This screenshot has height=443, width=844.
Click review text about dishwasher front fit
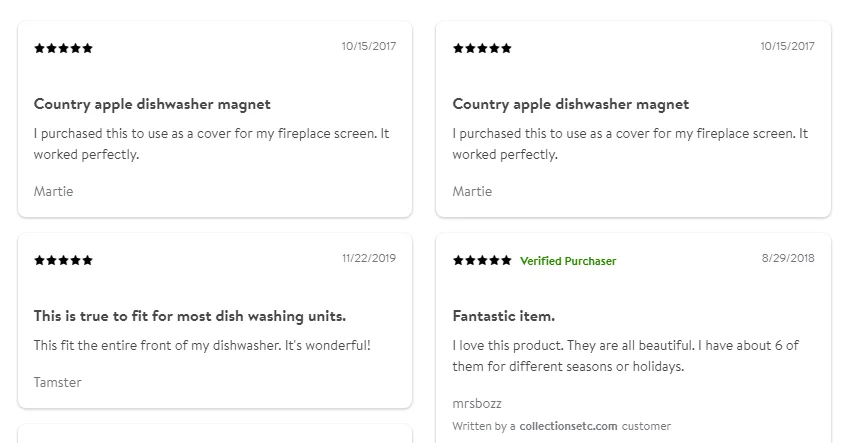(x=202, y=346)
